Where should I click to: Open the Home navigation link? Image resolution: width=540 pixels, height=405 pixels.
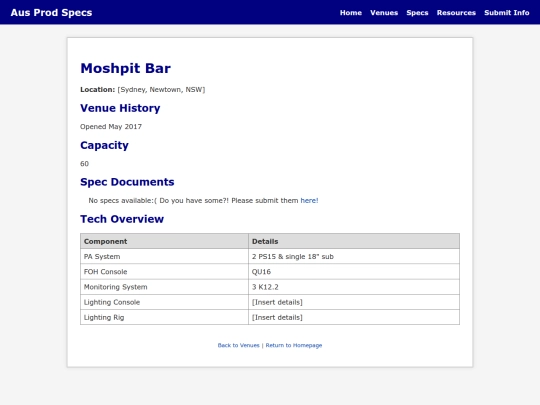351,13
